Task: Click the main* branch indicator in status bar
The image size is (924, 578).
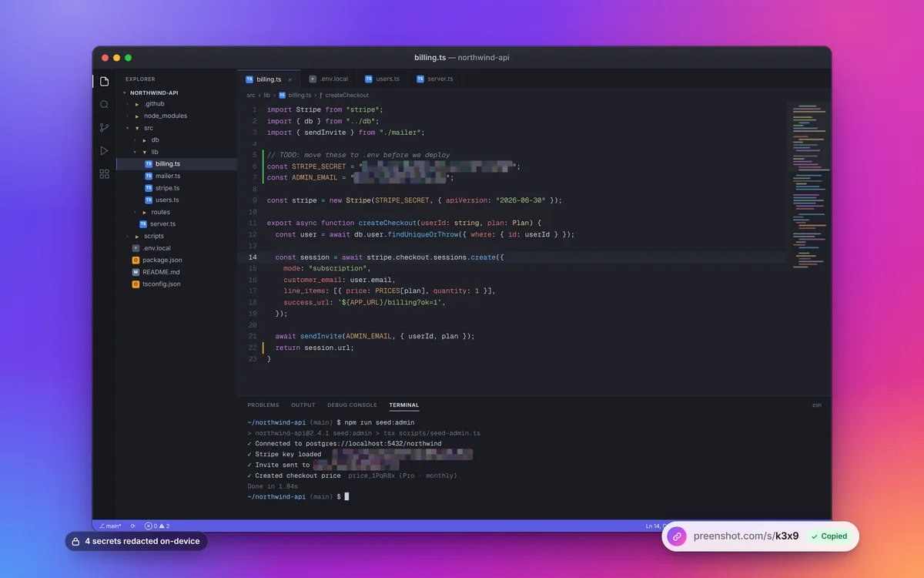Action: pos(111,526)
